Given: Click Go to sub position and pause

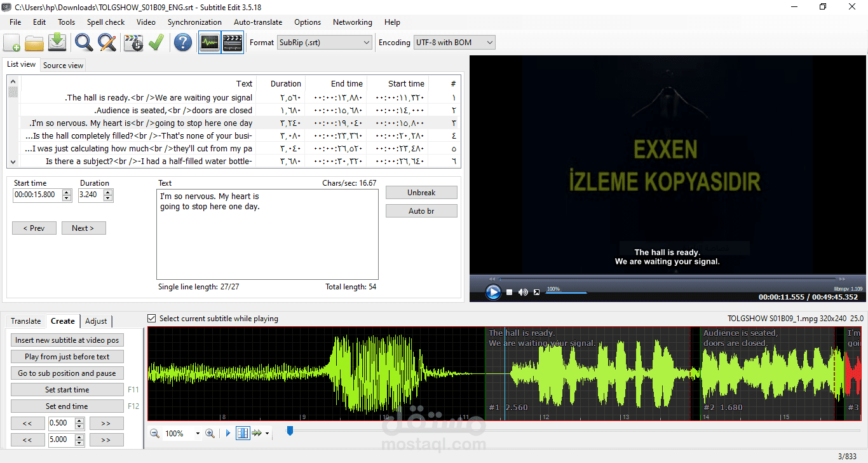Looking at the screenshot, I should 67,373.
